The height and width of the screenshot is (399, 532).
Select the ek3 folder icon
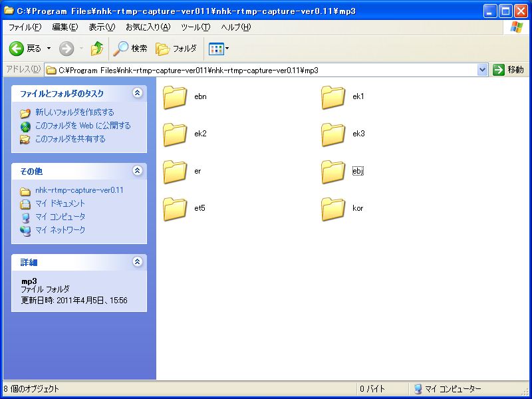coord(333,135)
